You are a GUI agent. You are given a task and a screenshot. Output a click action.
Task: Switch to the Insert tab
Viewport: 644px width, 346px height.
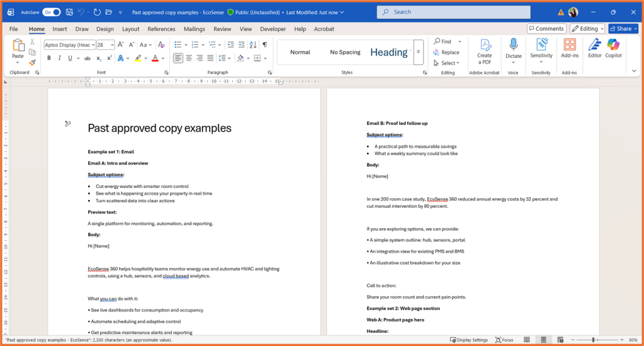point(60,29)
